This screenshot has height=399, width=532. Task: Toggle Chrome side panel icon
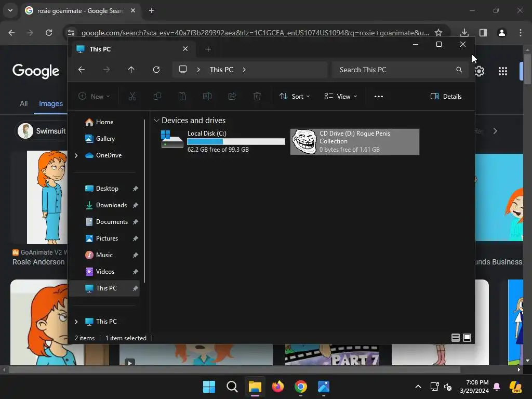pos(483,33)
